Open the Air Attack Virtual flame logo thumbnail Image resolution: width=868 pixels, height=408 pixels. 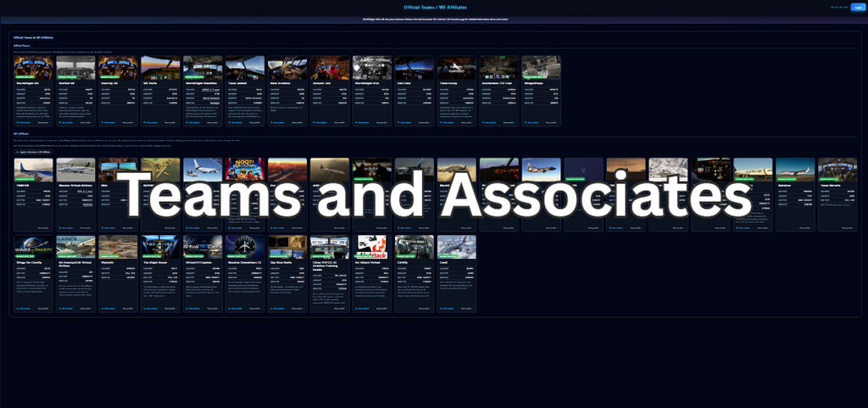[371, 247]
